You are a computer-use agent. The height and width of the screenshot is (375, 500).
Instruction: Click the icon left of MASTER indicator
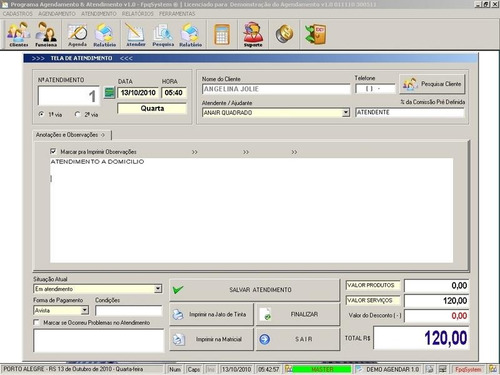tap(288, 369)
